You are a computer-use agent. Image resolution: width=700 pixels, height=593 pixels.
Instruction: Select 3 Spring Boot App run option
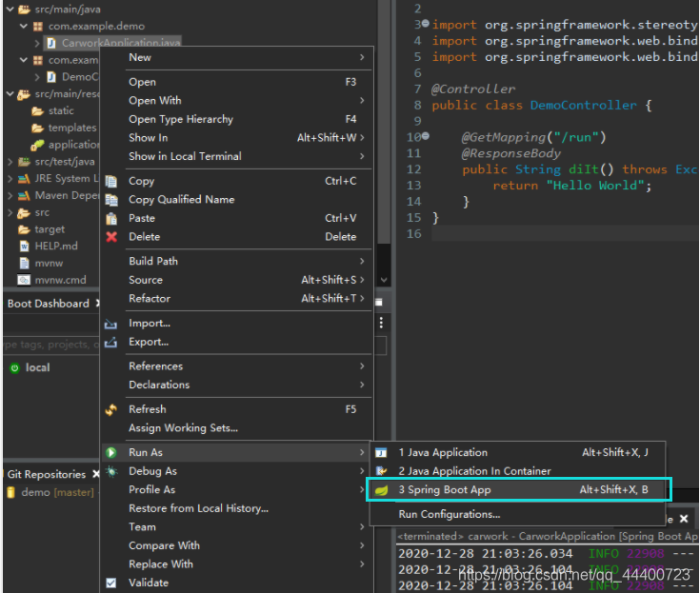[518, 490]
